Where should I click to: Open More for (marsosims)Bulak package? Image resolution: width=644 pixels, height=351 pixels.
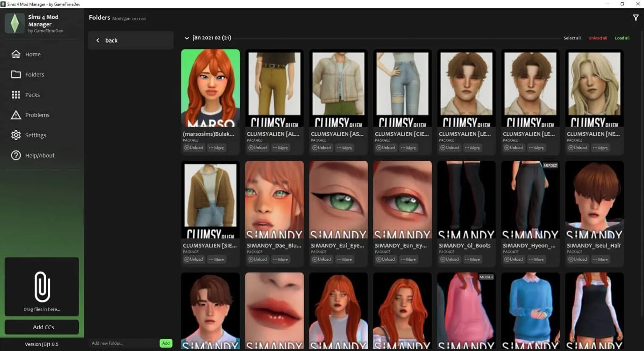coord(216,148)
